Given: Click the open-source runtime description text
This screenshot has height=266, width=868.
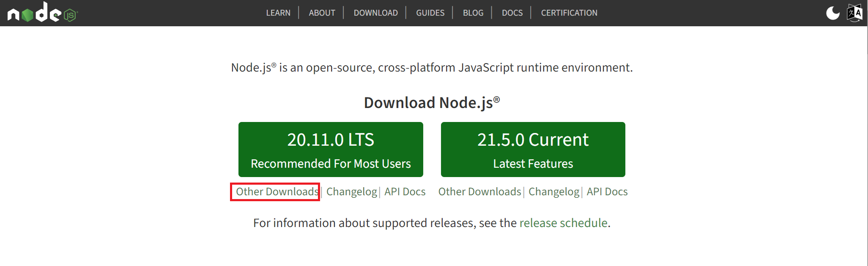Looking at the screenshot, I should (432, 68).
